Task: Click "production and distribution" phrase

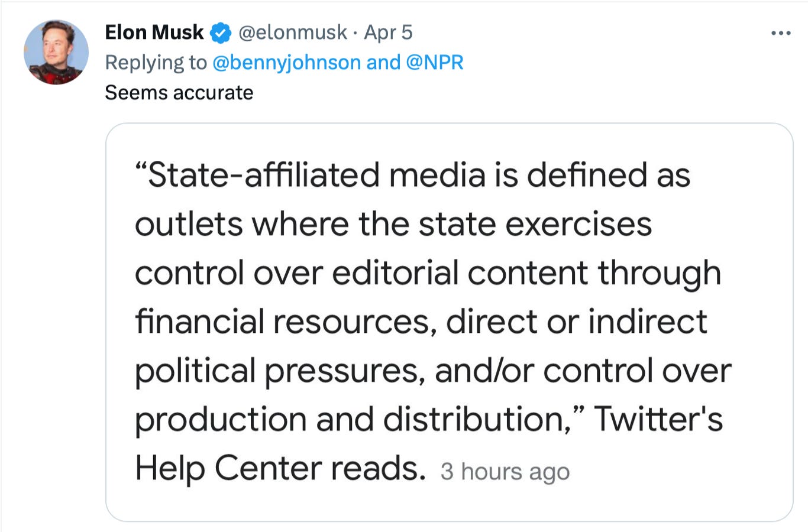Action: click(x=352, y=420)
